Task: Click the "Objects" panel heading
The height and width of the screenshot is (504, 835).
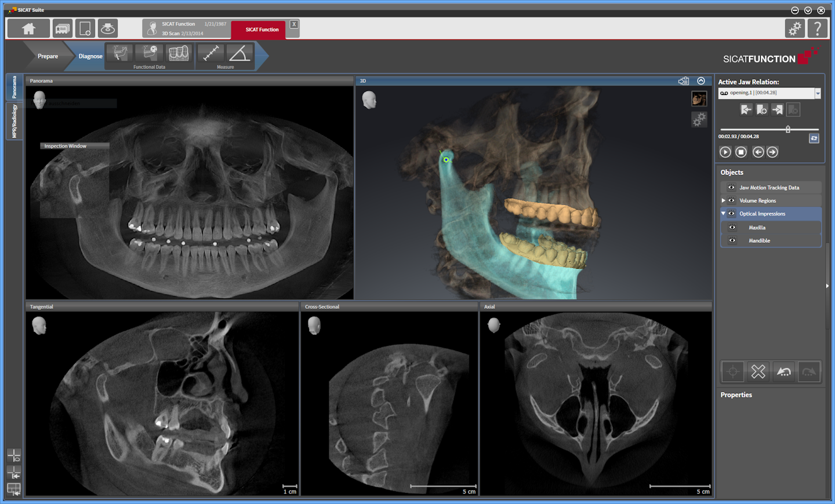Action: tap(732, 173)
